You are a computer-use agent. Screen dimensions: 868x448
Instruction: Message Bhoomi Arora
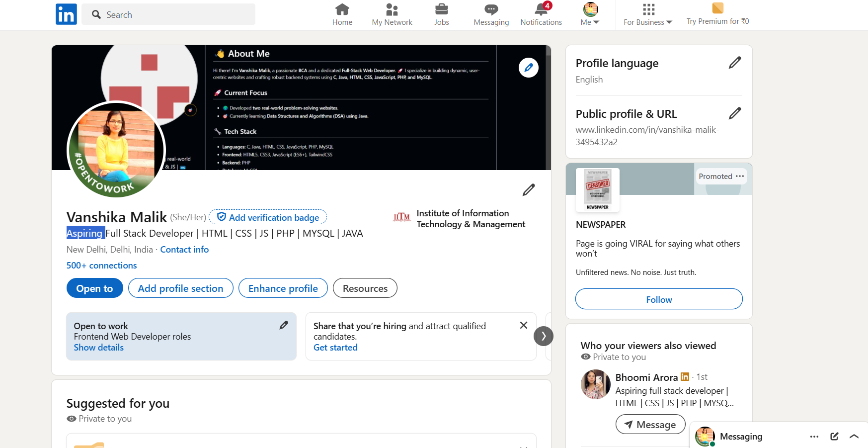(x=650, y=425)
